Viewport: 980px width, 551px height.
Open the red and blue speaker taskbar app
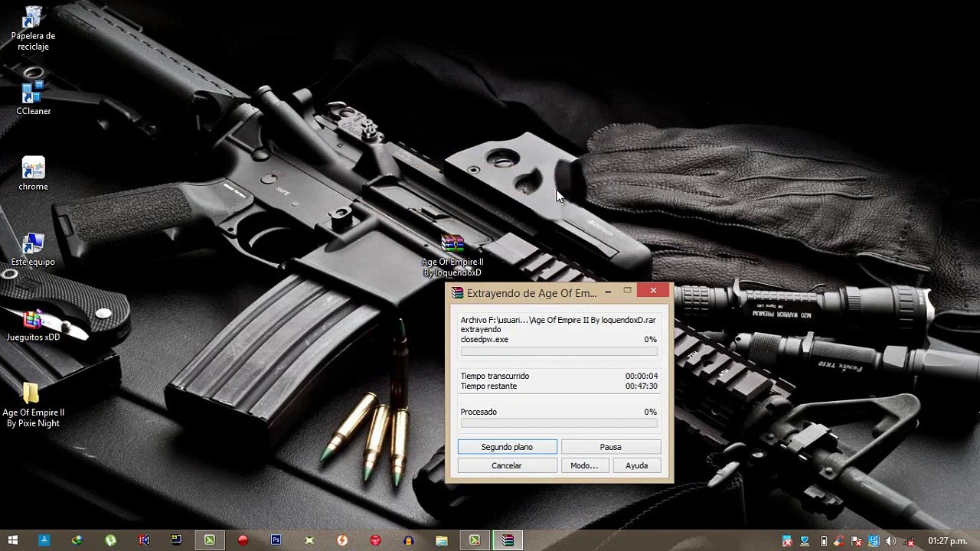click(x=143, y=540)
